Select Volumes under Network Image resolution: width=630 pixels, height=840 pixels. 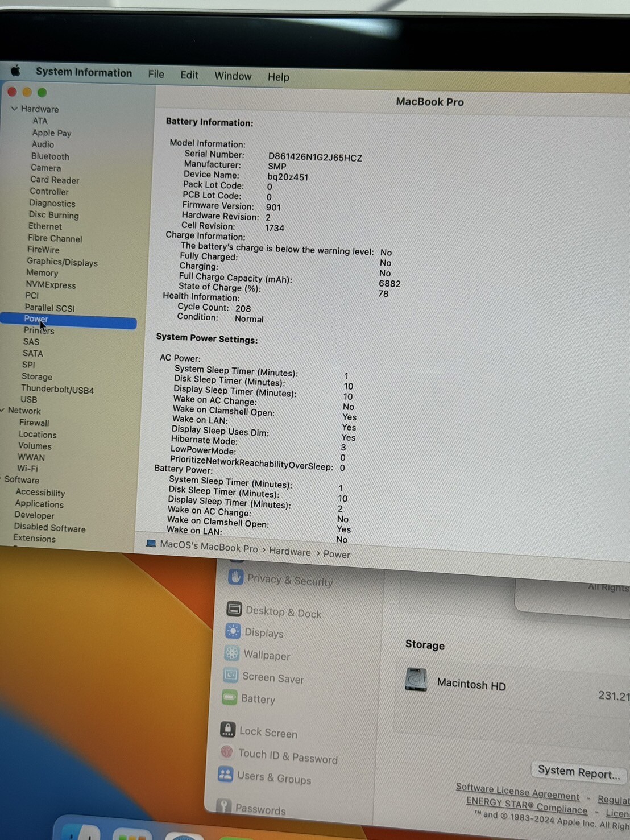35,446
